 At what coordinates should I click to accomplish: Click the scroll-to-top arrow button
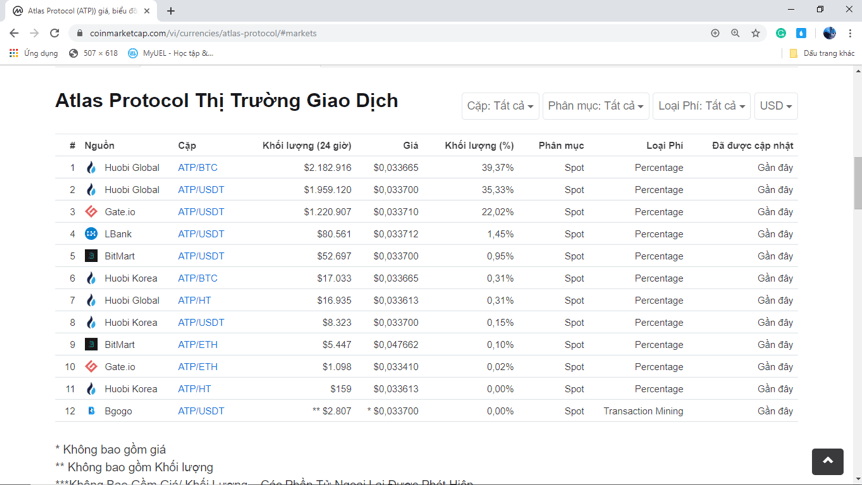(x=827, y=461)
